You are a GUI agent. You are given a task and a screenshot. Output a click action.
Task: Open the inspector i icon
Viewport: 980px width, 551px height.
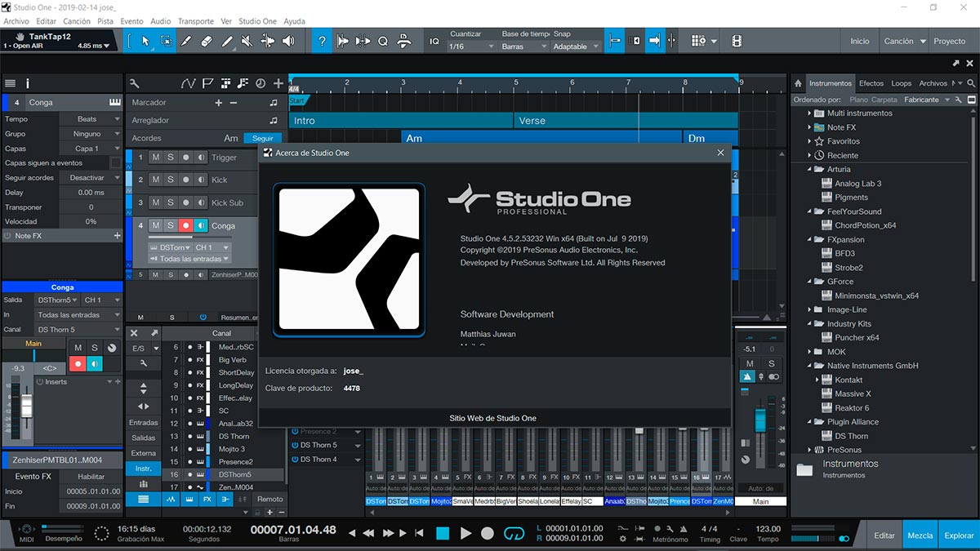(x=28, y=83)
